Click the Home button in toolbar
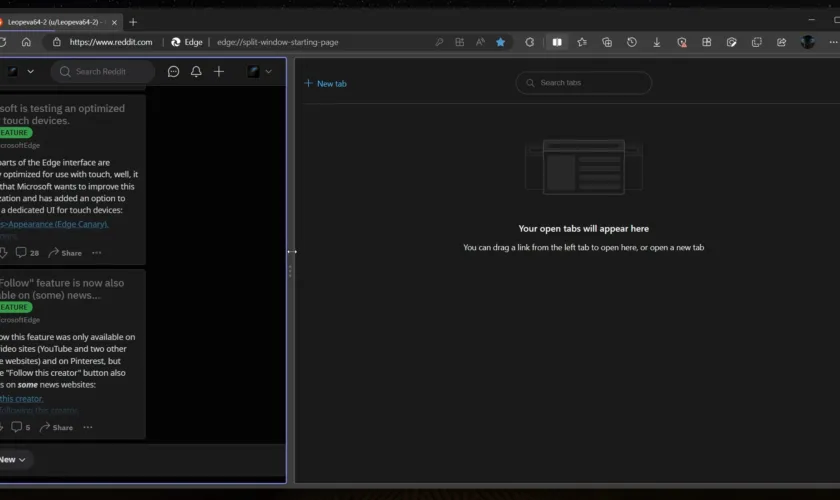The width and height of the screenshot is (840, 500). pyautogui.click(x=26, y=42)
